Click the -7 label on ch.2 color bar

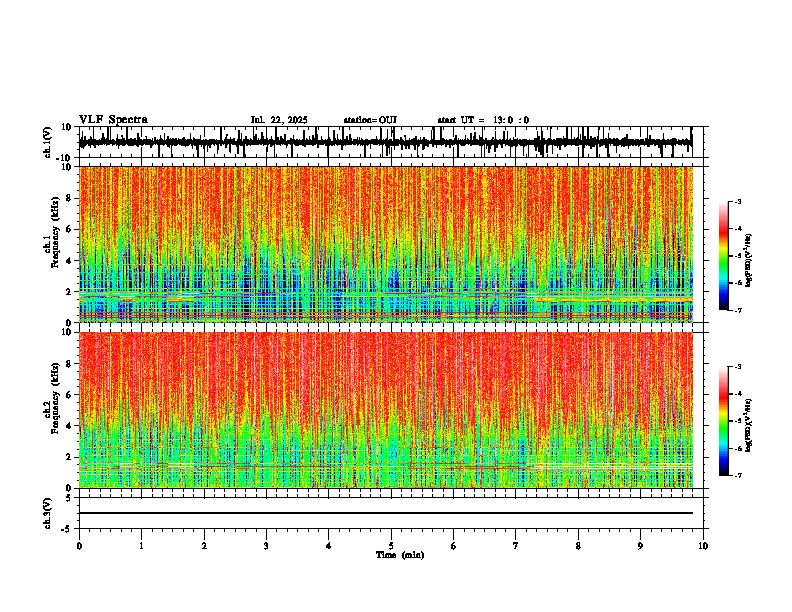click(737, 475)
